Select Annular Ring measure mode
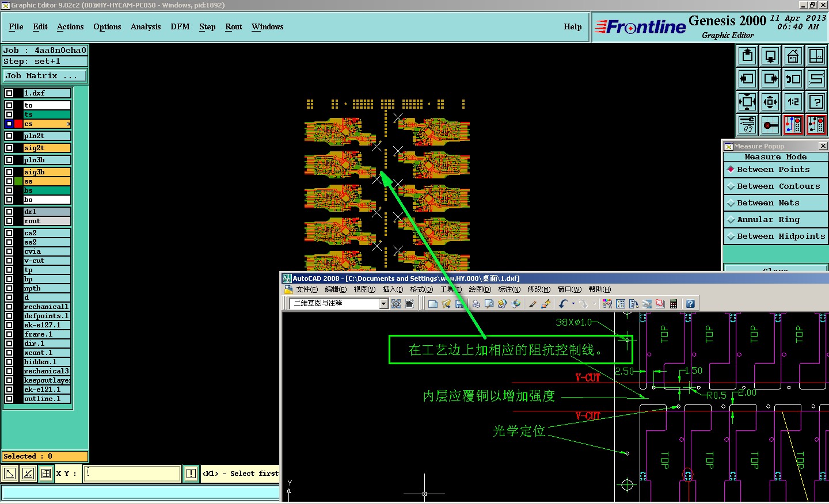829x504 pixels. (775, 220)
